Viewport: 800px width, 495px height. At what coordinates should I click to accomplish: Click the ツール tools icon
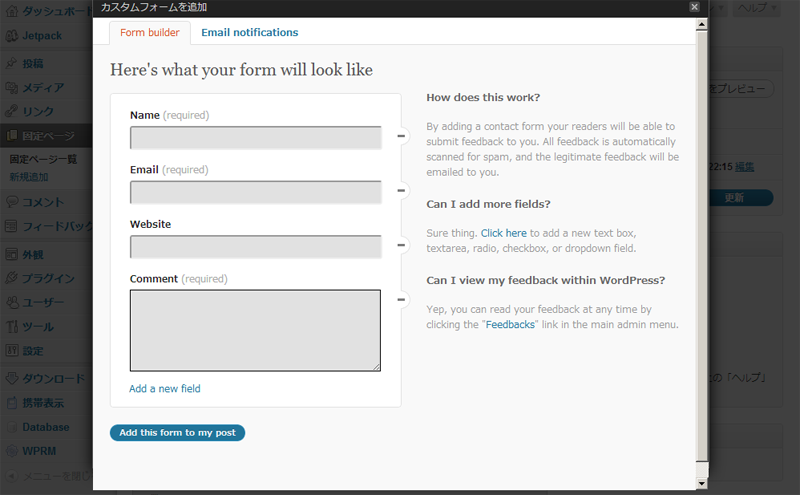point(11,327)
